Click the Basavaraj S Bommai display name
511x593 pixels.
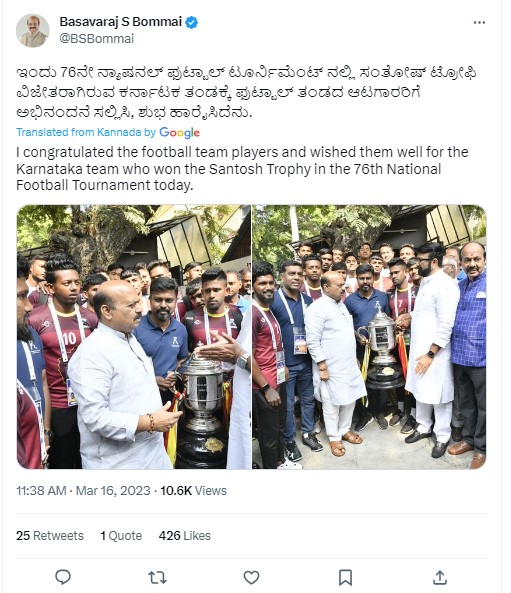point(121,22)
